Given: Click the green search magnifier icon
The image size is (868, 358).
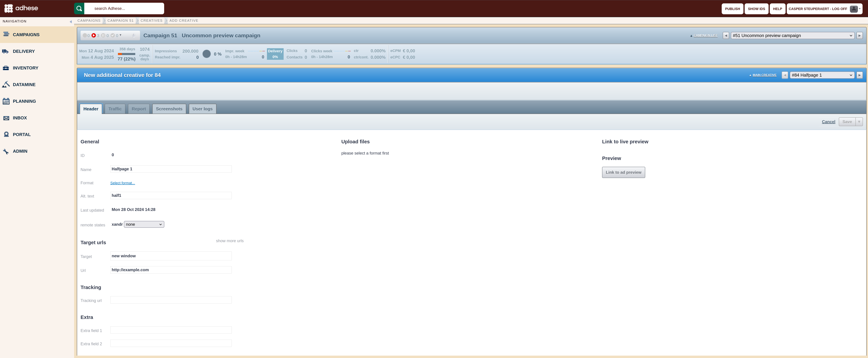Looking at the screenshot, I should pyautogui.click(x=79, y=8).
